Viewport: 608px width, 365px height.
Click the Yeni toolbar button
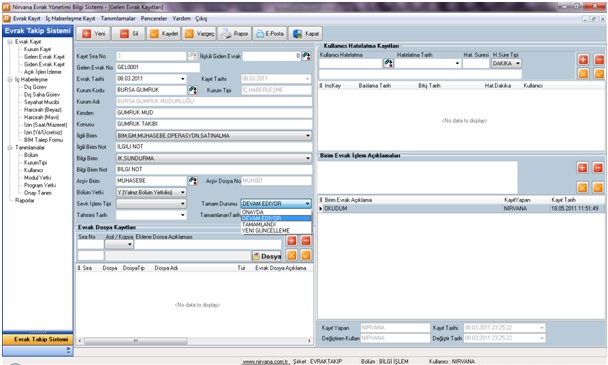[x=93, y=34]
